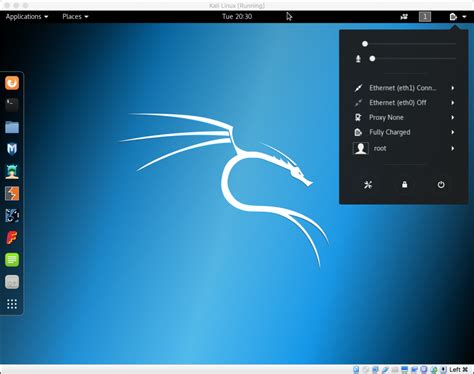Image resolution: width=474 pixels, height=374 pixels.
Task: Open the Fully Charged battery entry
Action: point(404,132)
